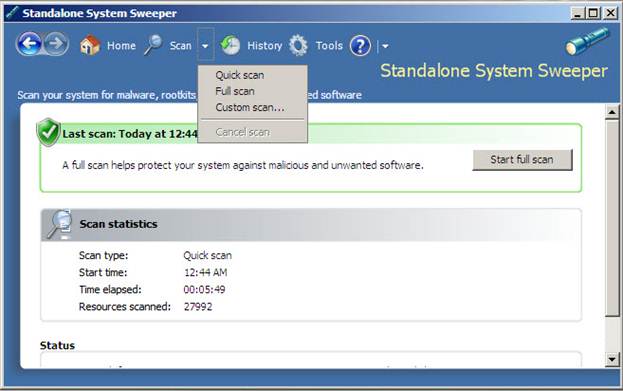Go to the Home label
The height and width of the screenshot is (391, 623).
[121, 46]
